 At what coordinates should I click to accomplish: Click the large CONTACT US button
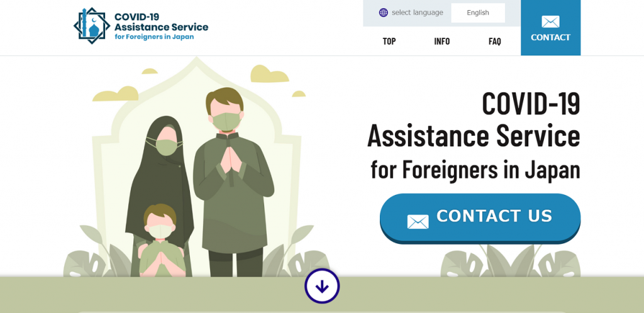[x=480, y=218]
